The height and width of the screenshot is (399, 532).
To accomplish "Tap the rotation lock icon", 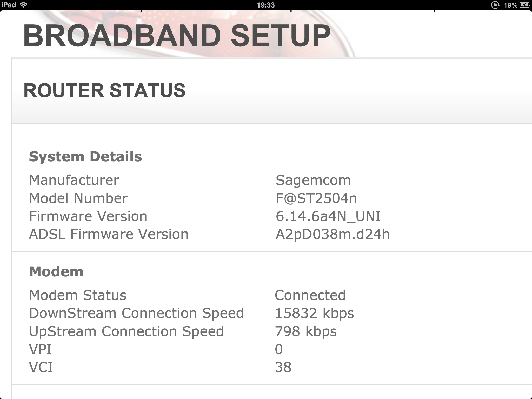I will tap(495, 5).
